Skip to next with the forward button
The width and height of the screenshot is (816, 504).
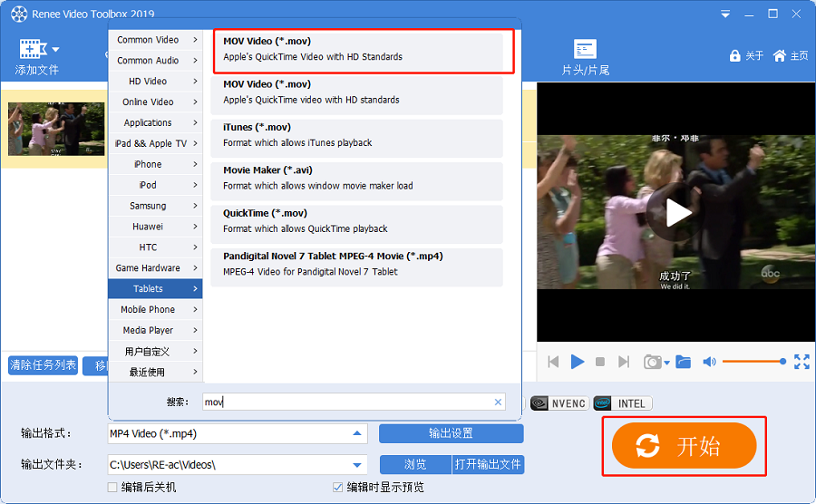[x=624, y=362]
